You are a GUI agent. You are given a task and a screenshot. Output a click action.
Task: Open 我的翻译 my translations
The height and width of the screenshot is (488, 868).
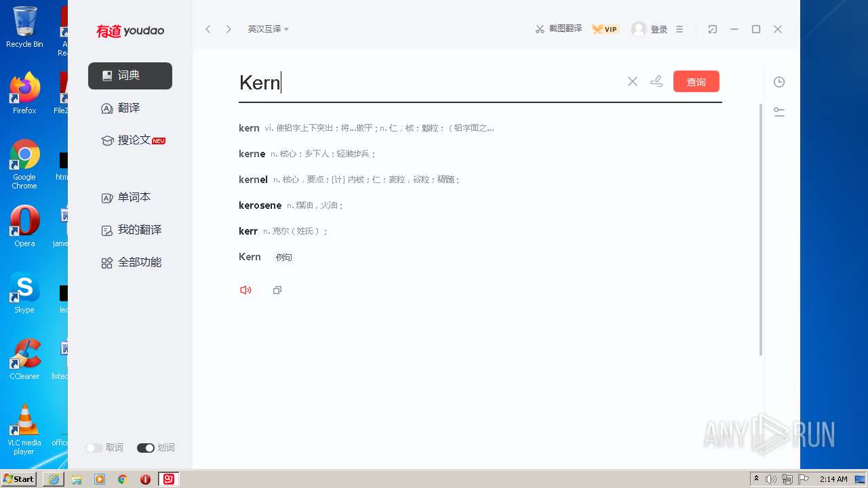[132, 230]
